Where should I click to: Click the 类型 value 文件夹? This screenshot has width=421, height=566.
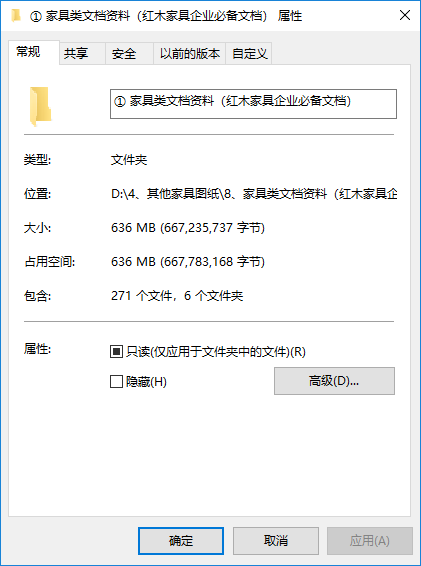(x=129, y=160)
